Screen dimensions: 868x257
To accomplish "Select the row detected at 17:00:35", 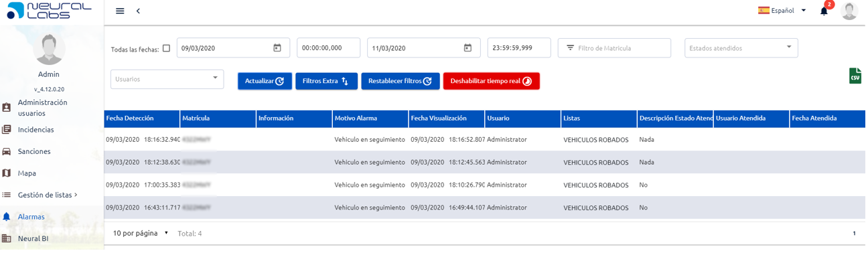I will tap(485, 185).
